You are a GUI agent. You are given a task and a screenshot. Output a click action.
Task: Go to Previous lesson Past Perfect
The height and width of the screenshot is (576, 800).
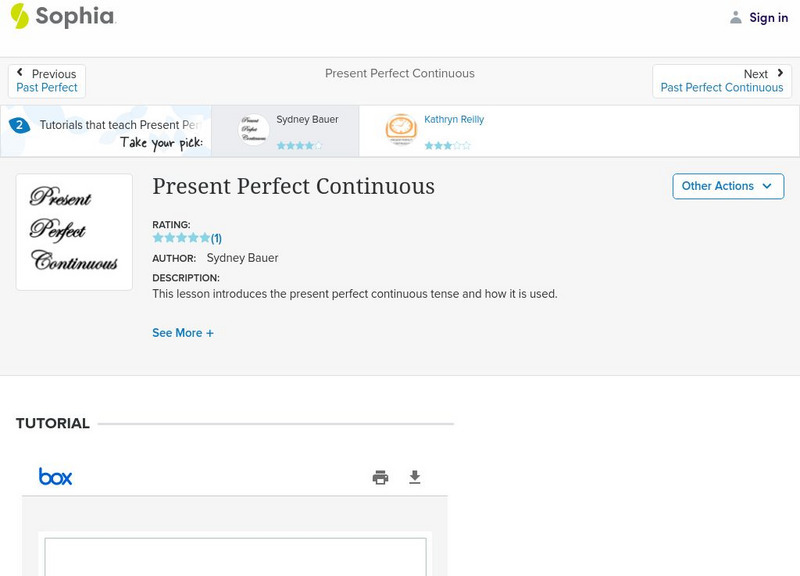click(x=47, y=81)
